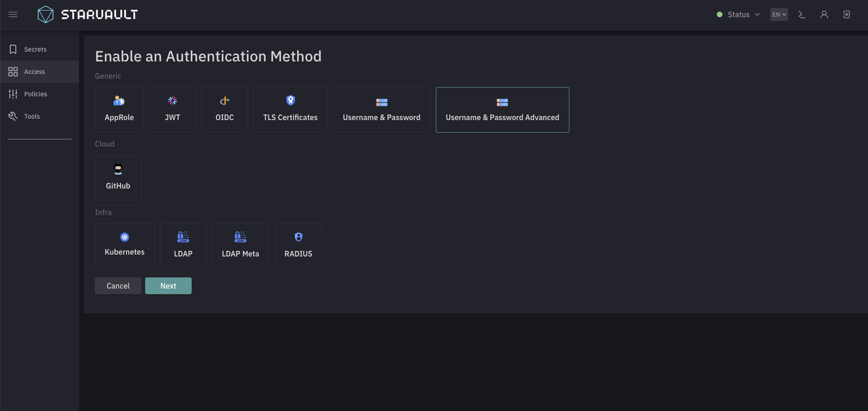Screen dimensions: 868x411
Task: Click the Policies sliders icon
Action: pos(13,94)
